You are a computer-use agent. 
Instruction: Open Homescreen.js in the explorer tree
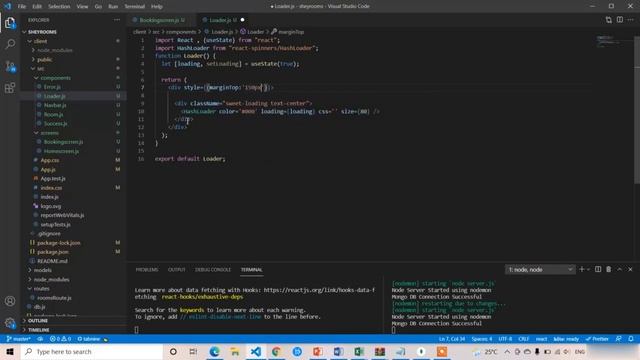coord(61,151)
